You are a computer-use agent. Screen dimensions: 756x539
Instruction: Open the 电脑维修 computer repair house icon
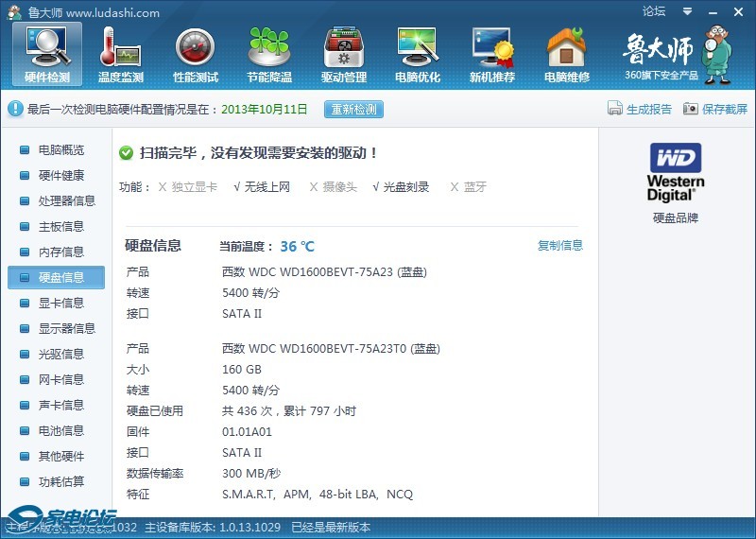point(566,54)
